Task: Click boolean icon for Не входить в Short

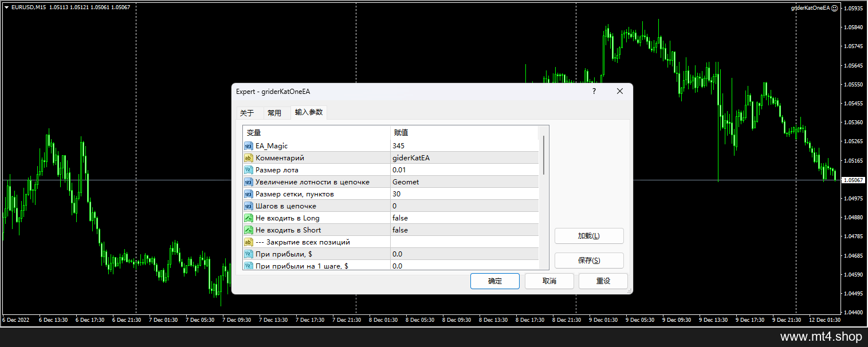Action: click(248, 230)
